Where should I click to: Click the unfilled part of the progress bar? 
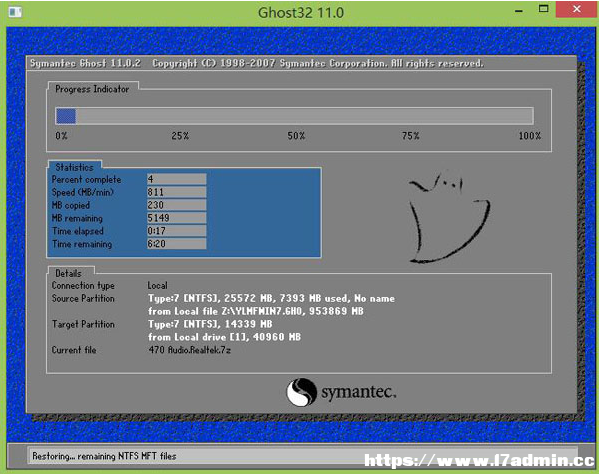pos(304,116)
